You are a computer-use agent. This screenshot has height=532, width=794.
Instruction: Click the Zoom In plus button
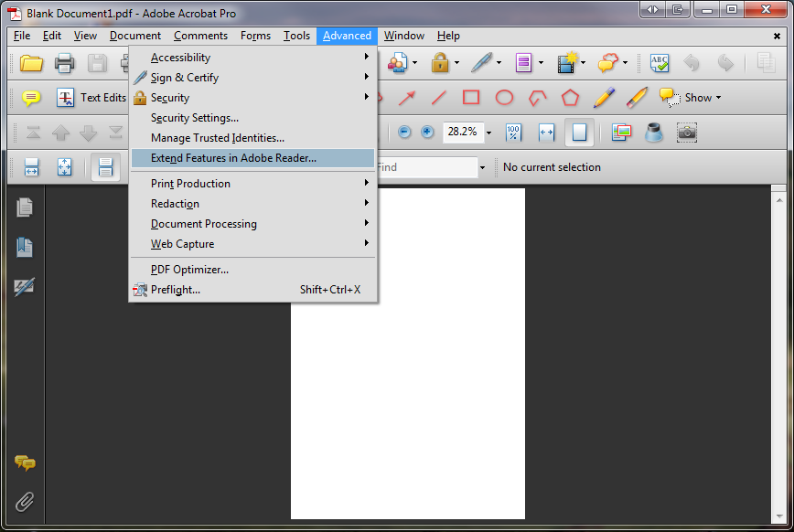(x=427, y=133)
